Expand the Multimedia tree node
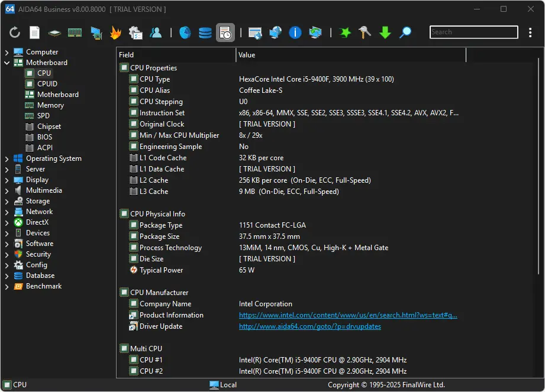The width and height of the screenshot is (545, 392). click(x=7, y=191)
